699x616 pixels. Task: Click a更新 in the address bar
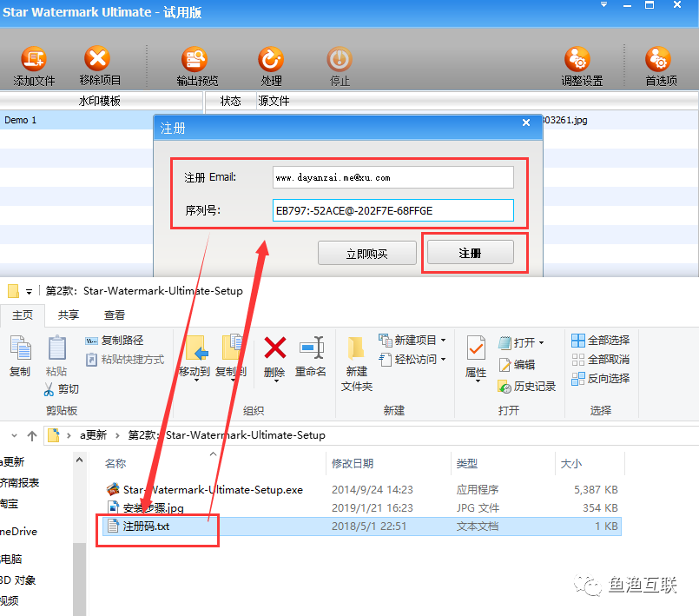click(93, 435)
